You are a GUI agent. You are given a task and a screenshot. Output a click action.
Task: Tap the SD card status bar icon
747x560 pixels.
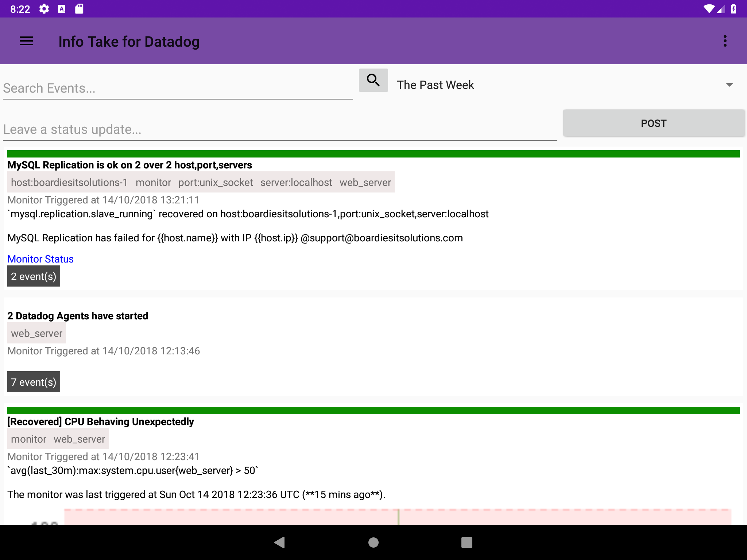pos(79,9)
